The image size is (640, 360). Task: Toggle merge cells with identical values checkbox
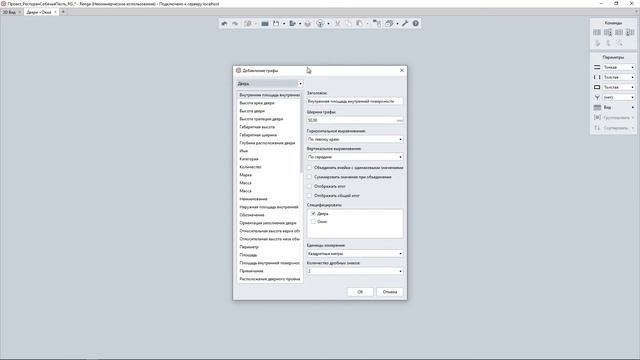[x=309, y=168]
